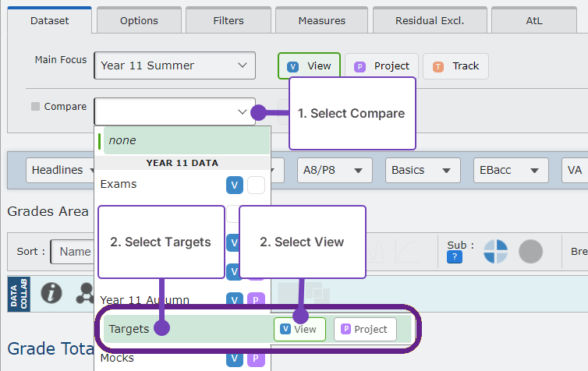
Task: Click the V icon beside Exams
Action: 234,185
